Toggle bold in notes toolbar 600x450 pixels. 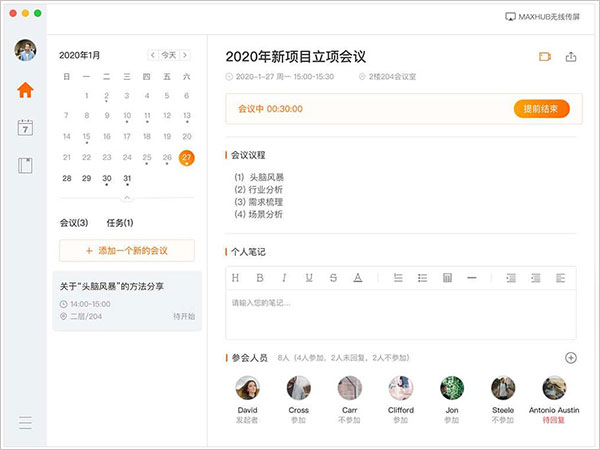260,278
